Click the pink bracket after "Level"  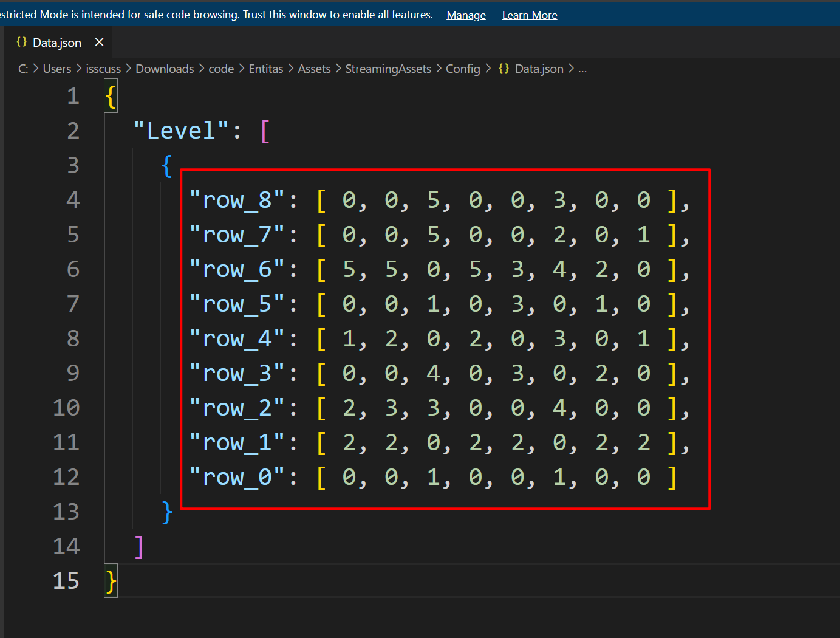pos(265,131)
